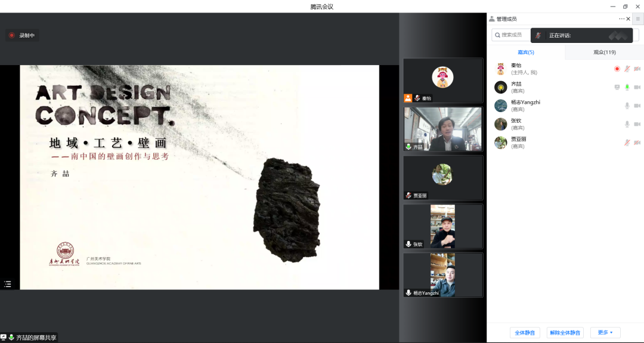The height and width of the screenshot is (343, 644).
Task: Toggle 张钦's microphone in the member list
Action: (x=627, y=124)
